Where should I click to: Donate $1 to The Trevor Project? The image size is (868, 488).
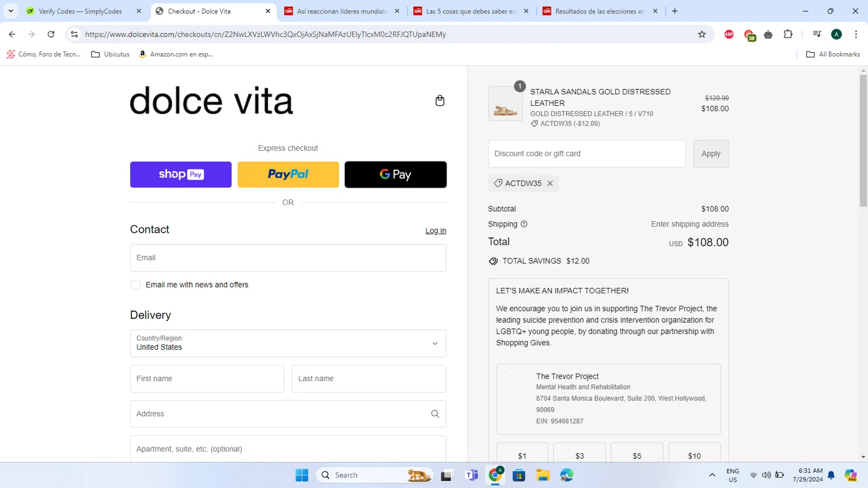(x=522, y=453)
